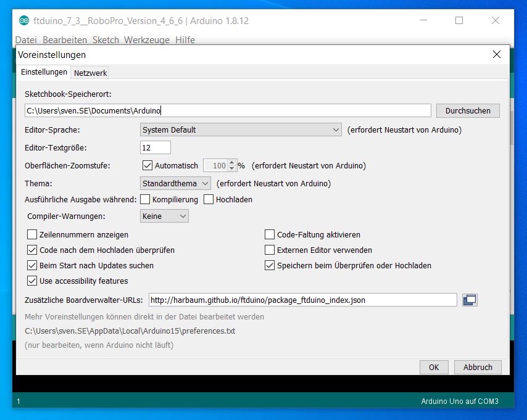
Task: Close the Voreinstellungen dialog
Action: (496, 54)
